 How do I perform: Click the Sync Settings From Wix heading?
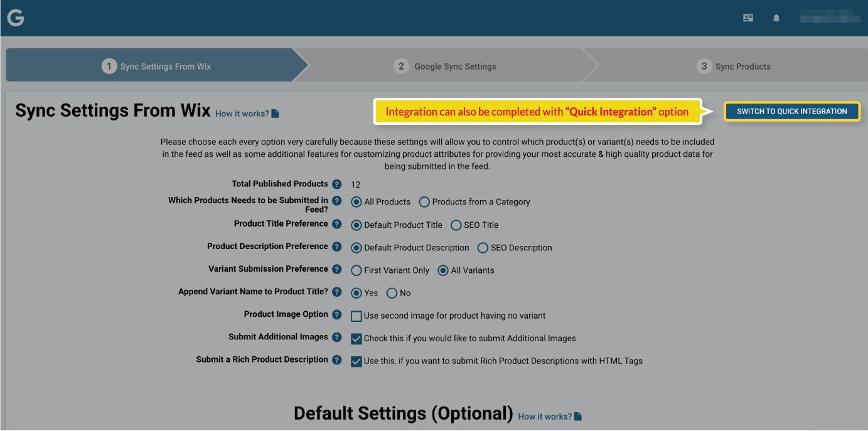(113, 110)
